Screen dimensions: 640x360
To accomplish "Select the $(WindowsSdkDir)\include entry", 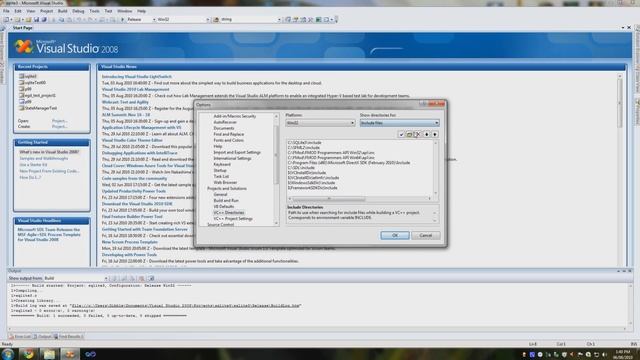I will (x=311, y=183).
